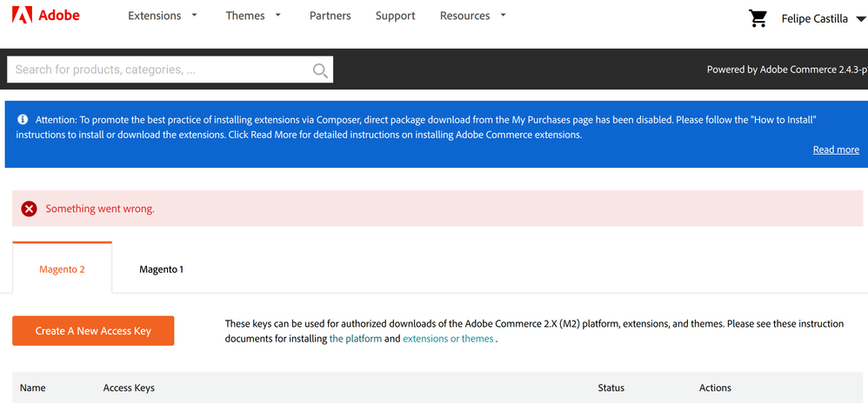The width and height of the screenshot is (868, 411).
Task: Select the Magento 2 tab
Action: pos(62,269)
